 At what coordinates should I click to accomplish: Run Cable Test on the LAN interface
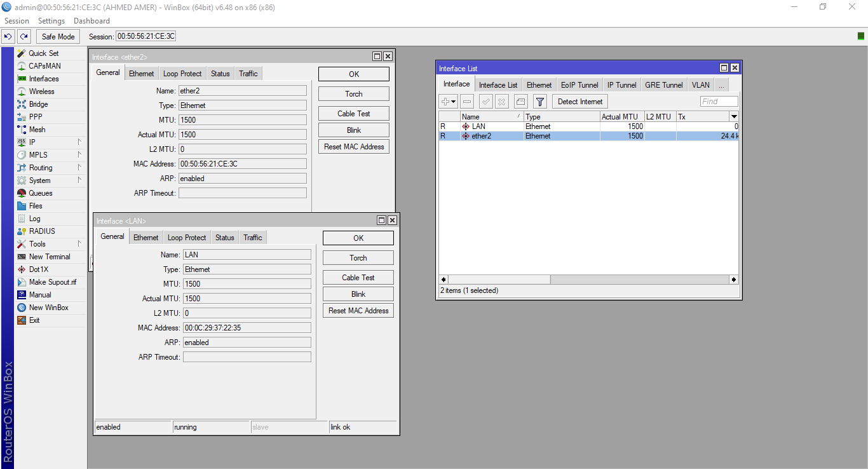click(358, 277)
